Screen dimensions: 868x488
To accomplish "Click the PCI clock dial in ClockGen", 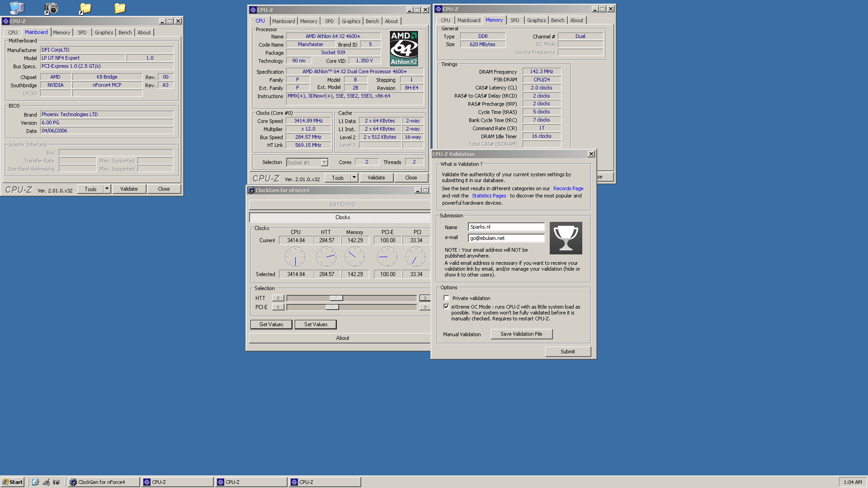I will 416,257.
